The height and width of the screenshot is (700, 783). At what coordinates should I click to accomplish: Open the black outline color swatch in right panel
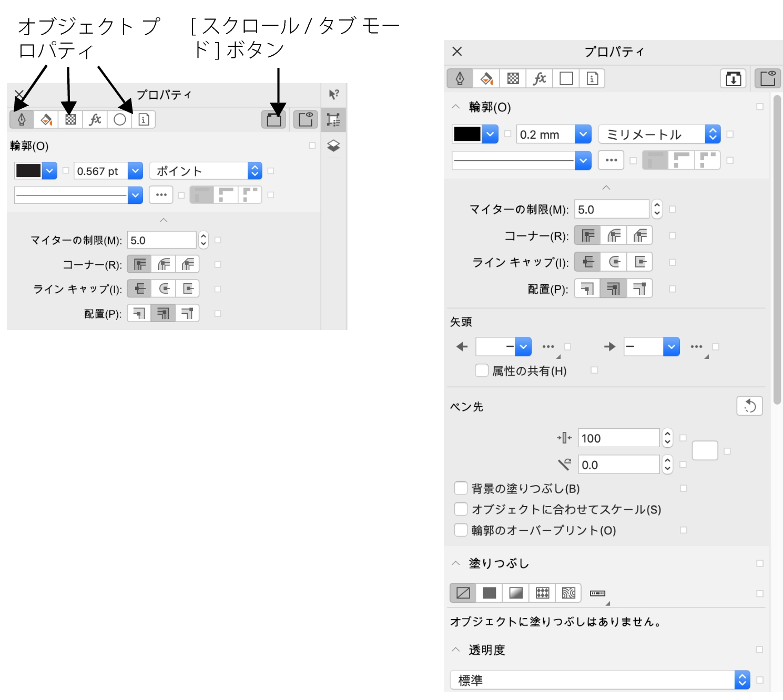467,135
